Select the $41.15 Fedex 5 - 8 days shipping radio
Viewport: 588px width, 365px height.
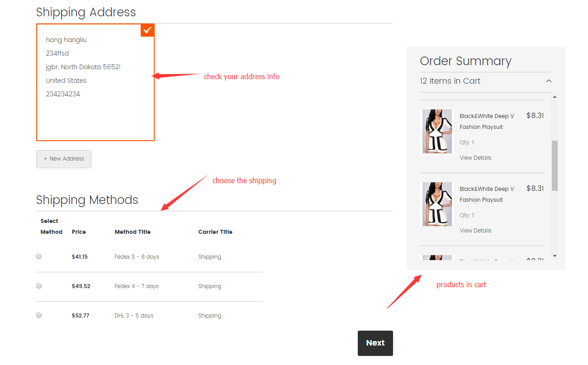click(39, 256)
